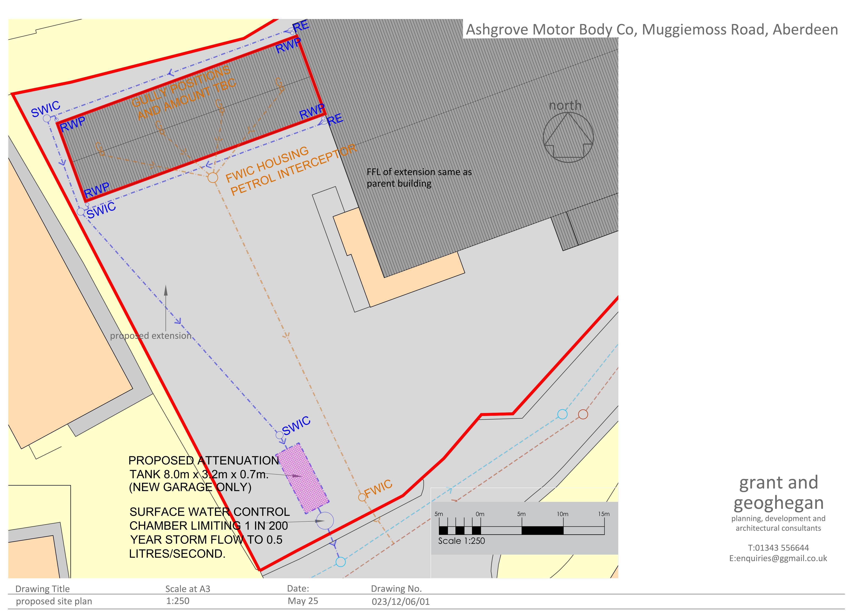Screen dimensions: 868x614
Task: Click drawing title value 'proposed site plan'
Action: [54, 601]
